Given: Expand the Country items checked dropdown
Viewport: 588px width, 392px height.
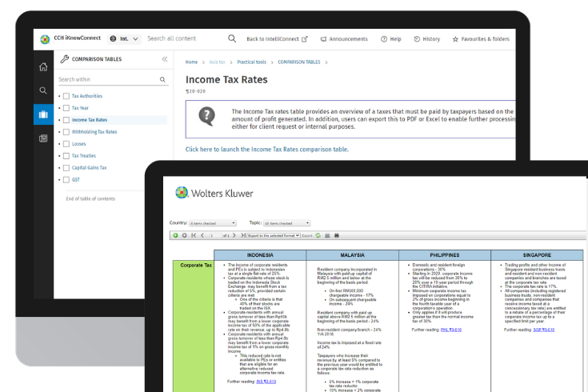Looking at the screenshot, I should click(212, 223).
